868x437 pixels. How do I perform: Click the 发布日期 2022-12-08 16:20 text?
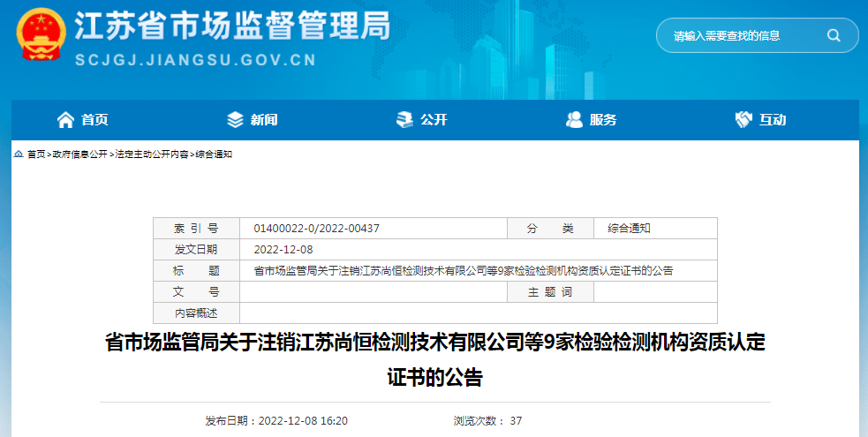[276, 421]
